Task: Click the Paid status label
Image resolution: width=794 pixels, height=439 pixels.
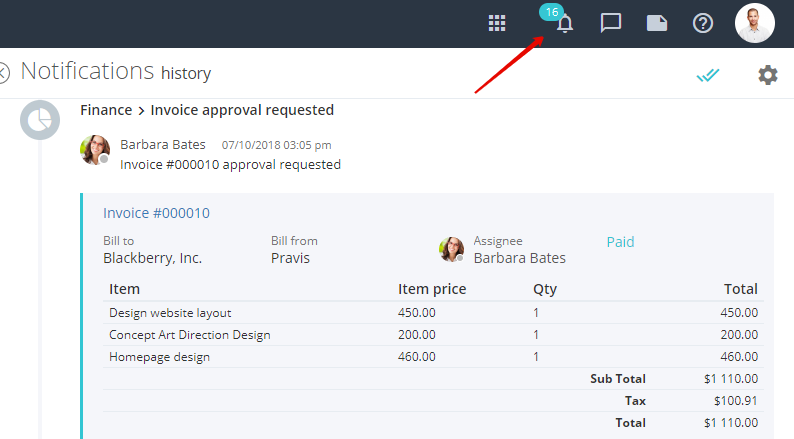Action: tap(620, 242)
